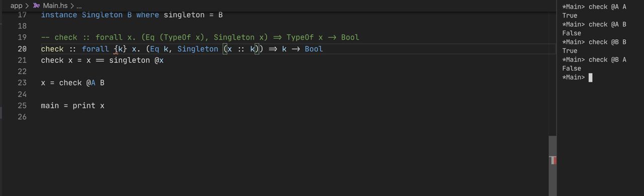Click the commented-out check signature line
The width and height of the screenshot is (644, 196).
[200, 37]
